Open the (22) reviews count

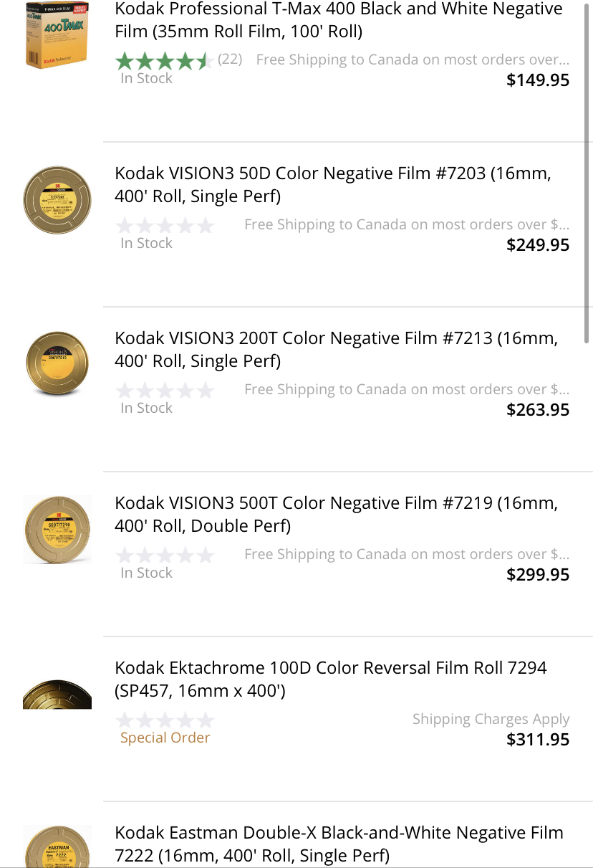click(230, 59)
